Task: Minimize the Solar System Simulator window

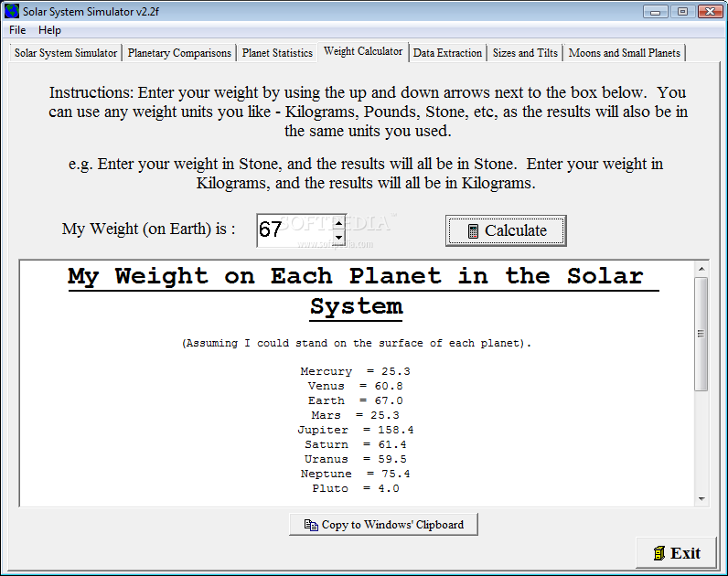Action: [x=656, y=12]
